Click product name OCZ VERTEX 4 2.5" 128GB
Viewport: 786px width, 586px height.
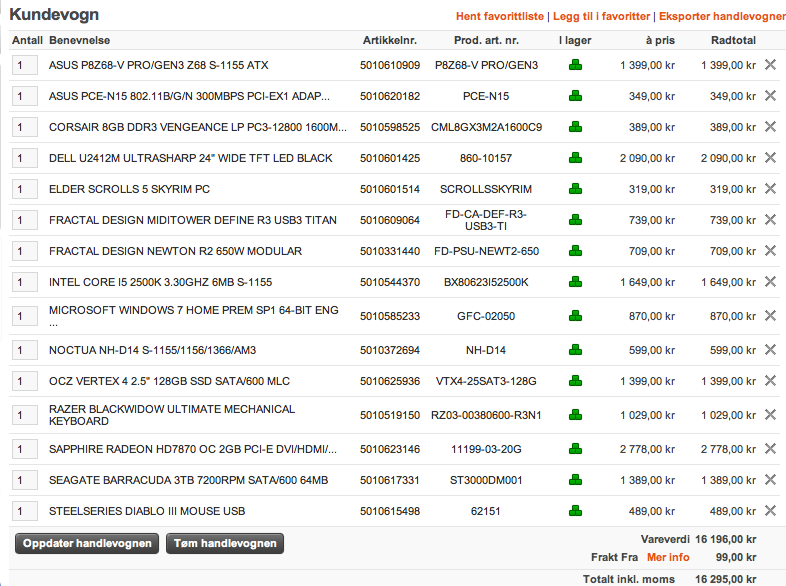[x=169, y=381]
